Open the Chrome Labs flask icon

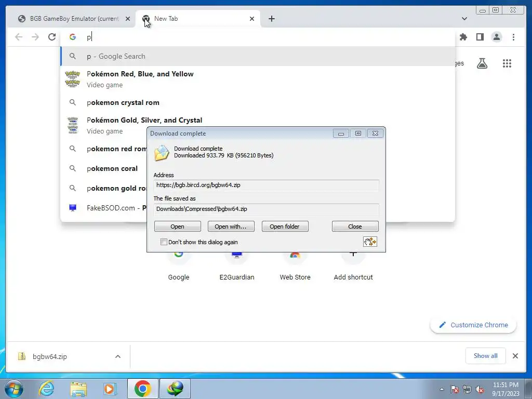coord(482,63)
